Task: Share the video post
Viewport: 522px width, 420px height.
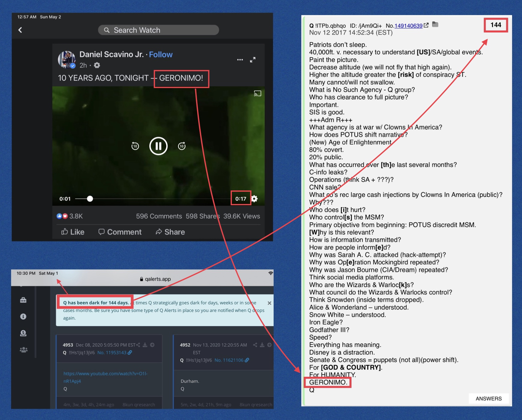Action: click(x=170, y=232)
